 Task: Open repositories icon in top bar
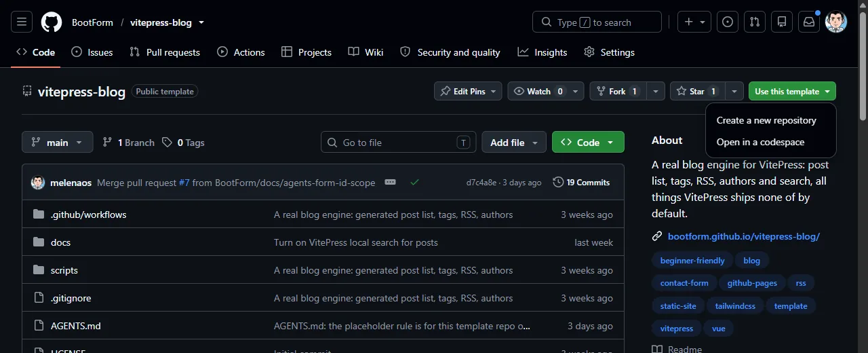[x=782, y=22]
